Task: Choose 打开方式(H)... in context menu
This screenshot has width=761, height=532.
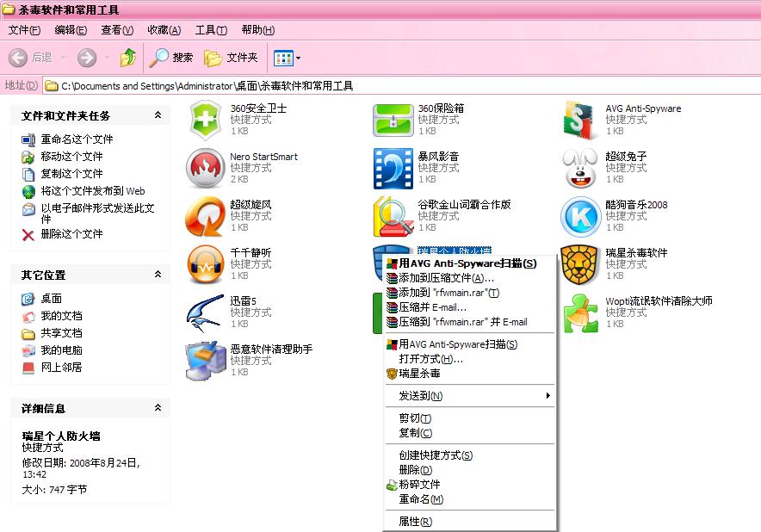Action: coord(470,359)
